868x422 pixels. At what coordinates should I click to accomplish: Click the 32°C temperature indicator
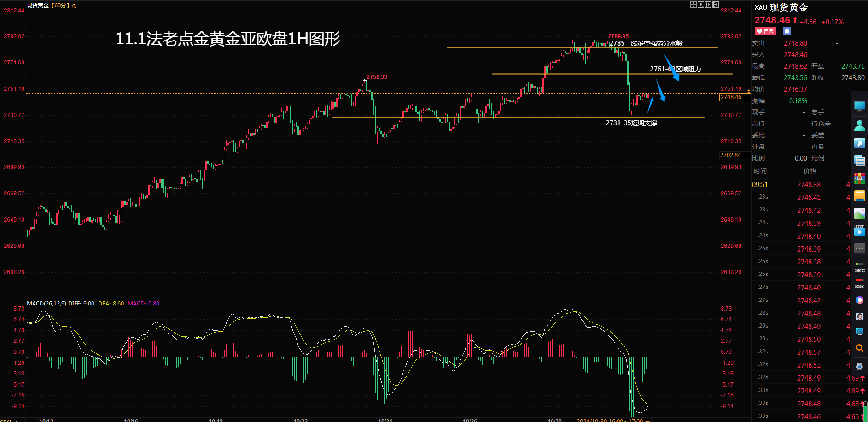coord(860,270)
